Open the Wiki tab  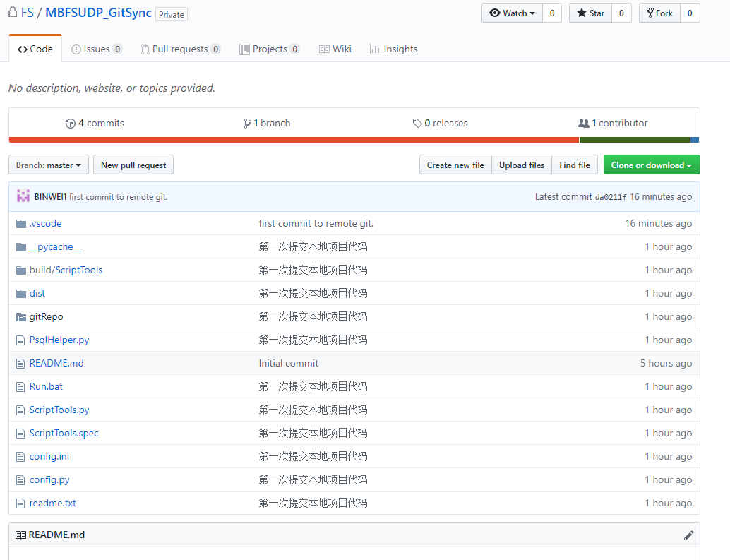335,49
